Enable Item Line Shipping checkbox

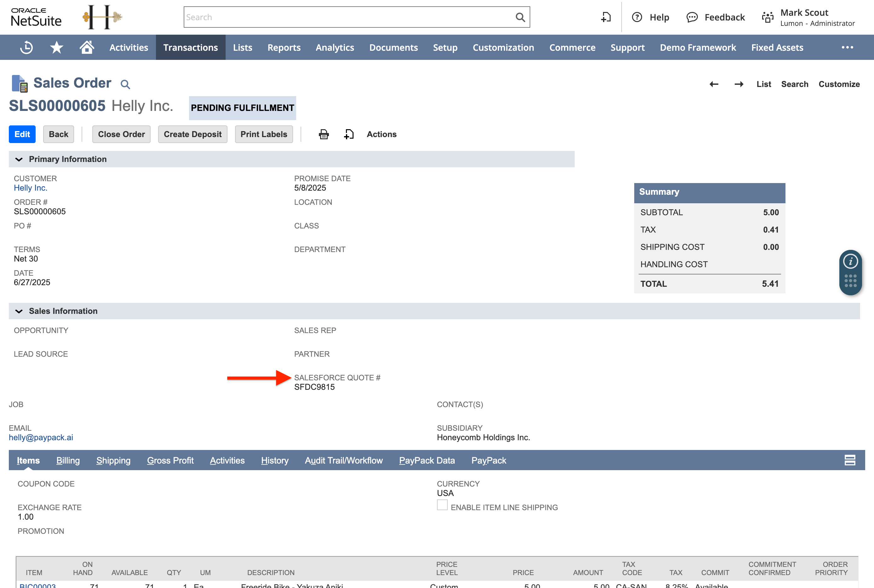(x=442, y=505)
